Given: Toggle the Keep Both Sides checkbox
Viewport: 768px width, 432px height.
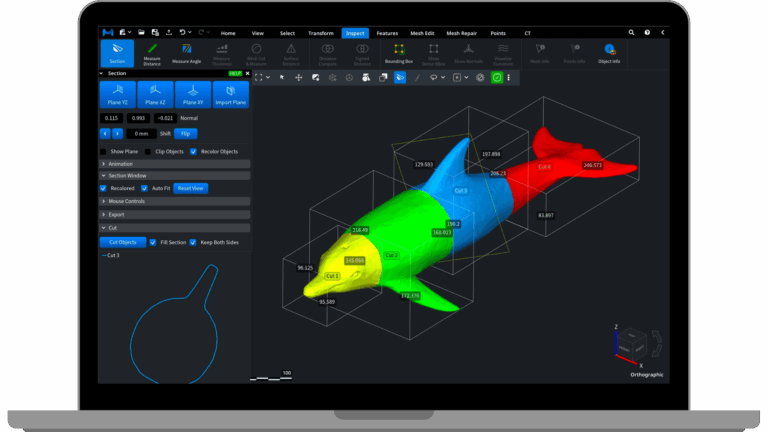Looking at the screenshot, I should (x=193, y=242).
